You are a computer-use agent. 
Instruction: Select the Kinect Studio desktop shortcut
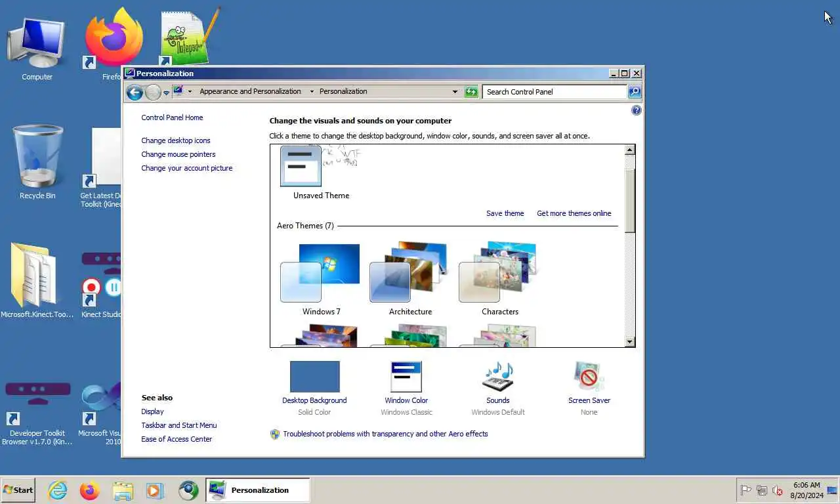[102, 285]
